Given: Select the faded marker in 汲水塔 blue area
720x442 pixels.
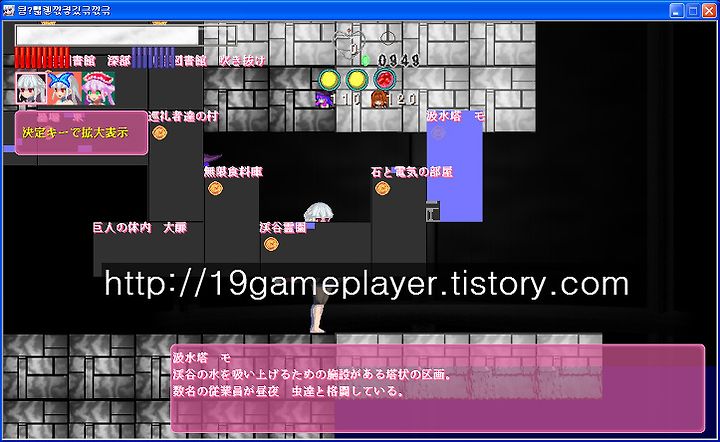Looking at the screenshot, I should [x=438, y=133].
